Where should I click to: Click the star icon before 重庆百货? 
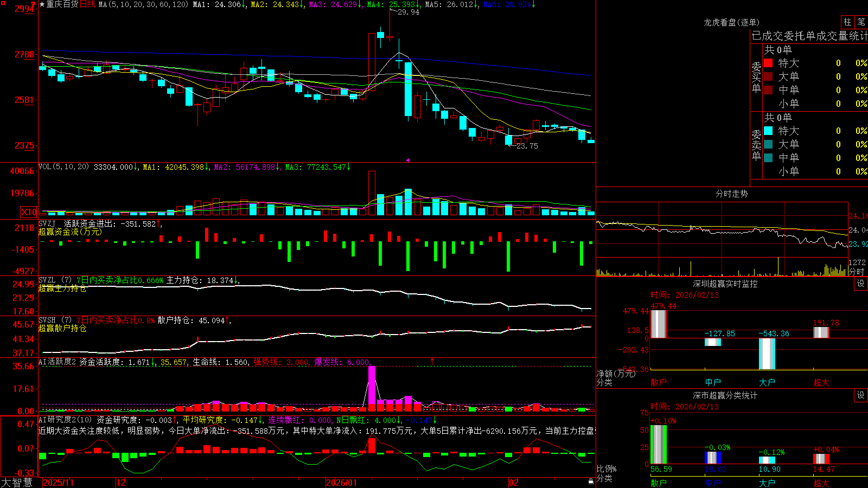[42, 4]
